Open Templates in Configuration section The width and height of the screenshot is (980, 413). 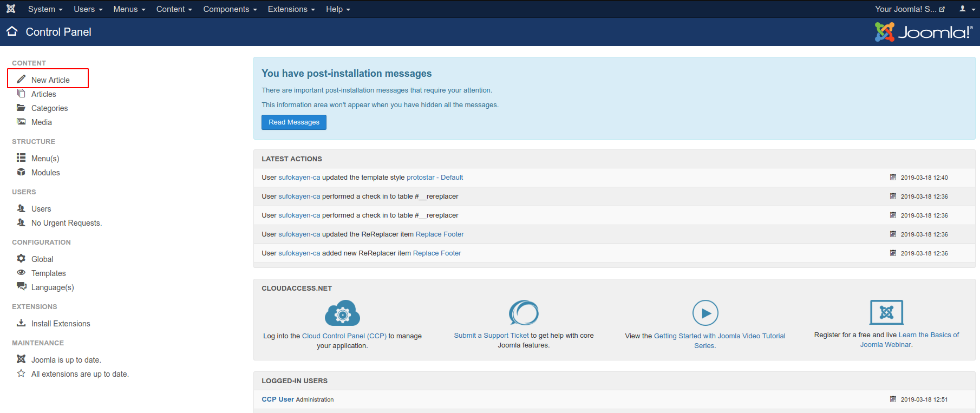pyautogui.click(x=49, y=273)
